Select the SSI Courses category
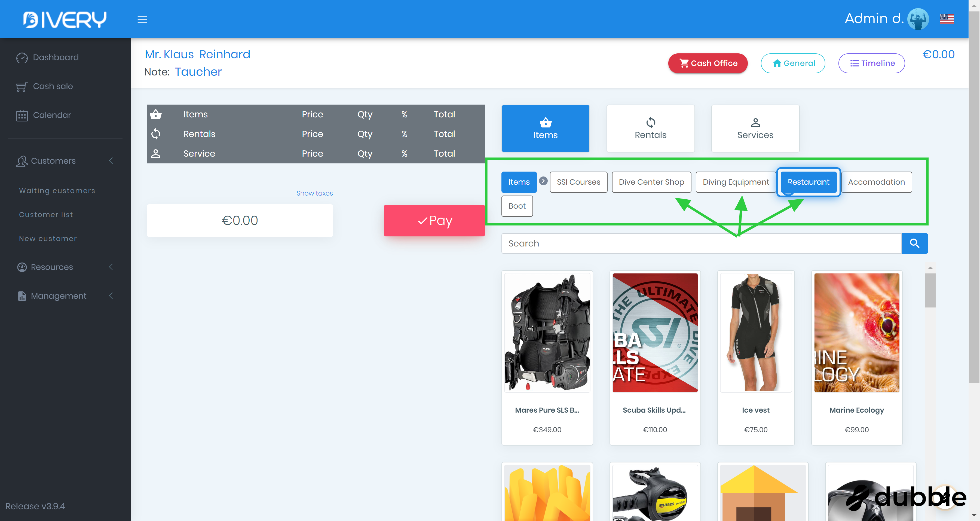Image resolution: width=980 pixels, height=521 pixels. pyautogui.click(x=578, y=182)
